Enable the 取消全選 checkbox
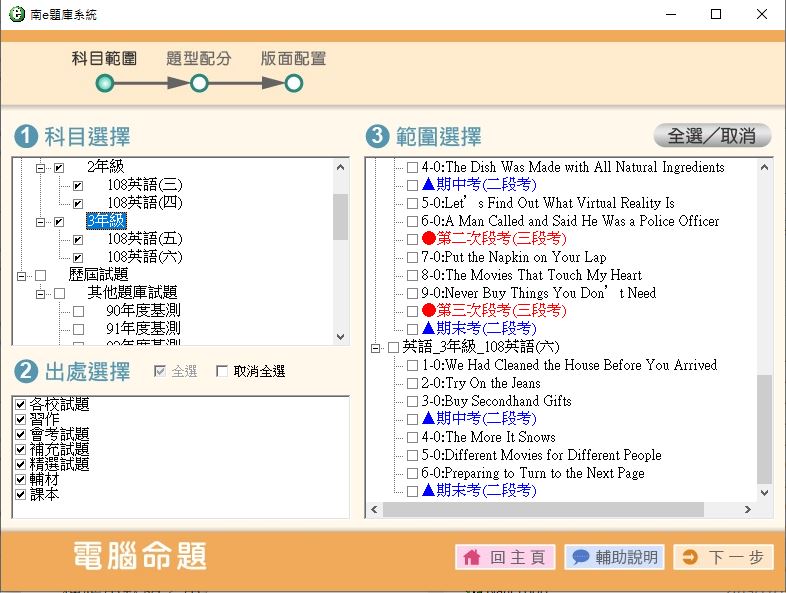786x593 pixels. click(x=223, y=372)
